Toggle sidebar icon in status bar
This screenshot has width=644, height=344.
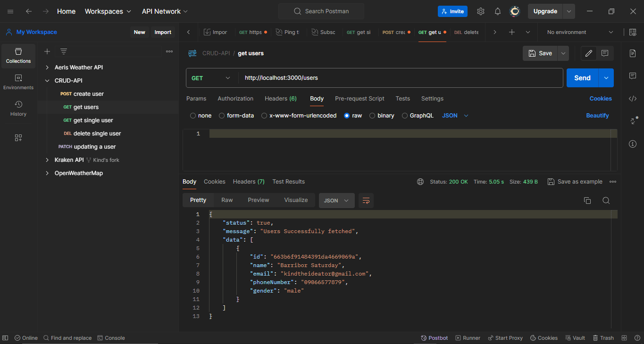click(5, 338)
